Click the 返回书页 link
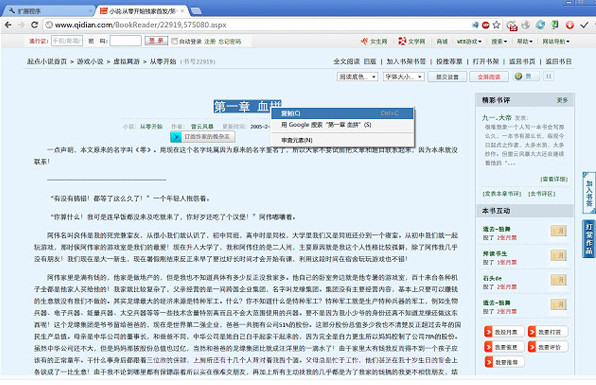Screen dimensions: 596x385 [522, 61]
